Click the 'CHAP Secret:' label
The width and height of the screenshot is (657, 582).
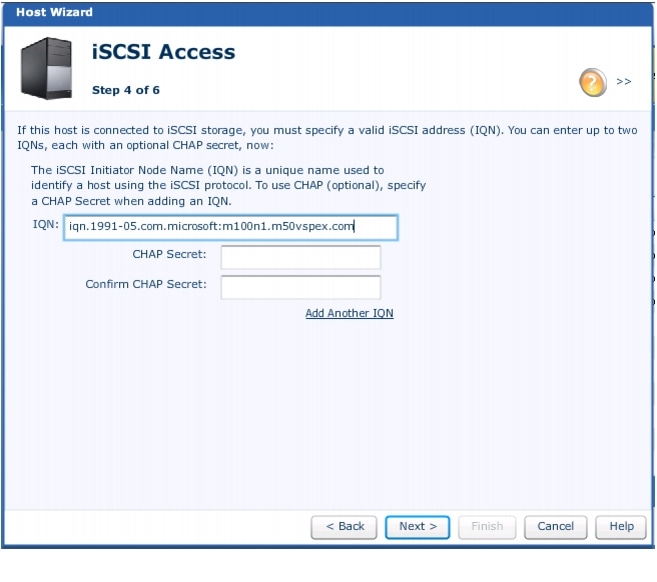169,254
